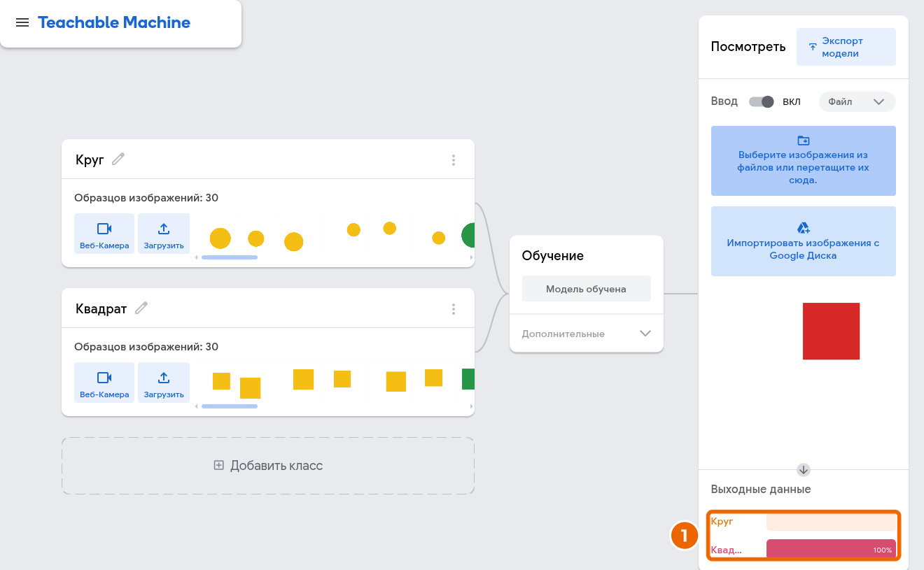This screenshot has height=570, width=924.
Task: Click Веб-Камера button in Квадрат class
Action: (x=104, y=383)
